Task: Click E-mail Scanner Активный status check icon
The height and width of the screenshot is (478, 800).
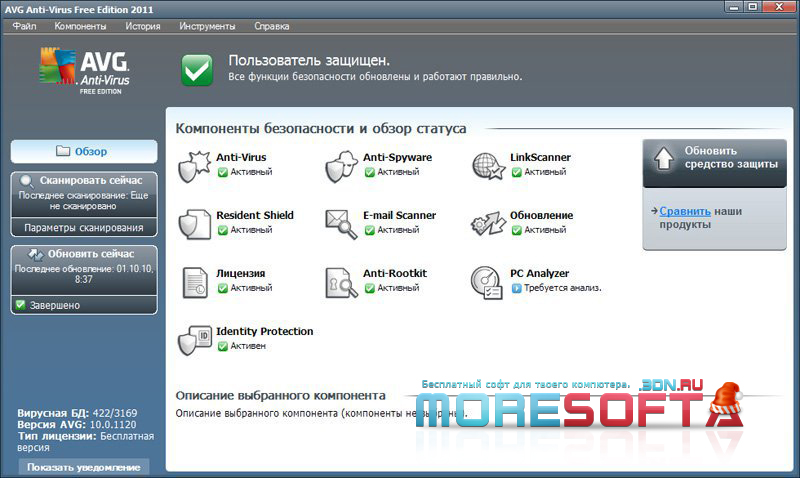Action: tap(369, 230)
